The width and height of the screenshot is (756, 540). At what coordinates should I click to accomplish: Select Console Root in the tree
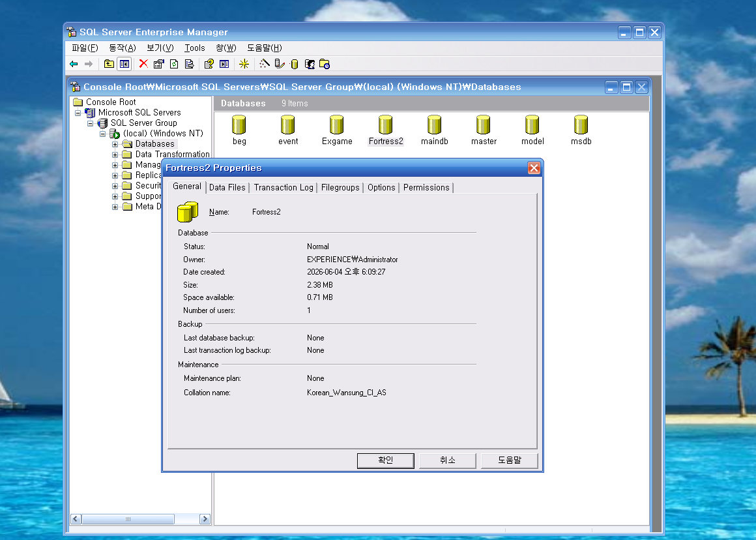click(x=111, y=102)
